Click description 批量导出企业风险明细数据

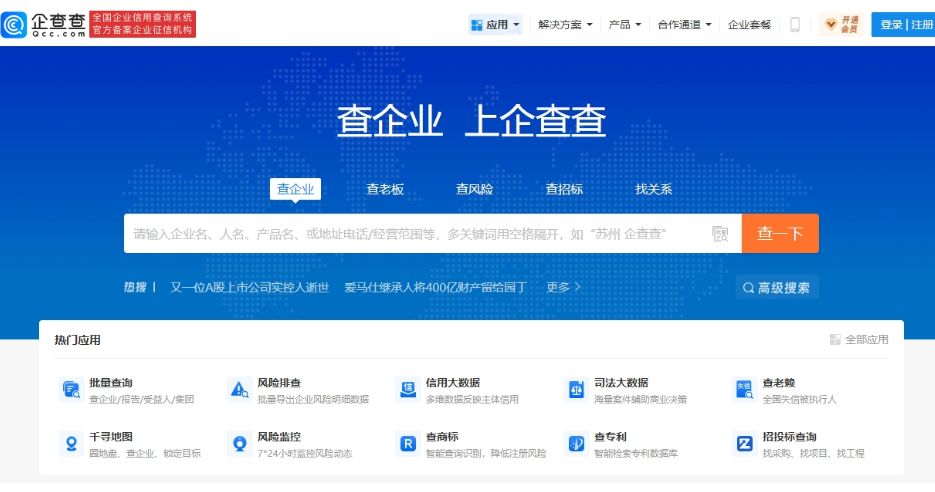pos(313,400)
